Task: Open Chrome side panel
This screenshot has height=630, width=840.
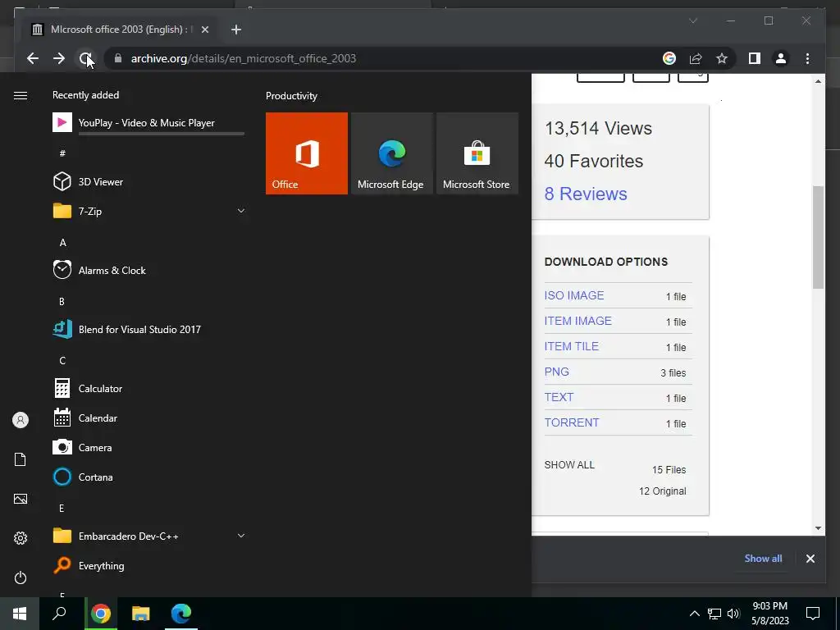Action: 755,58
